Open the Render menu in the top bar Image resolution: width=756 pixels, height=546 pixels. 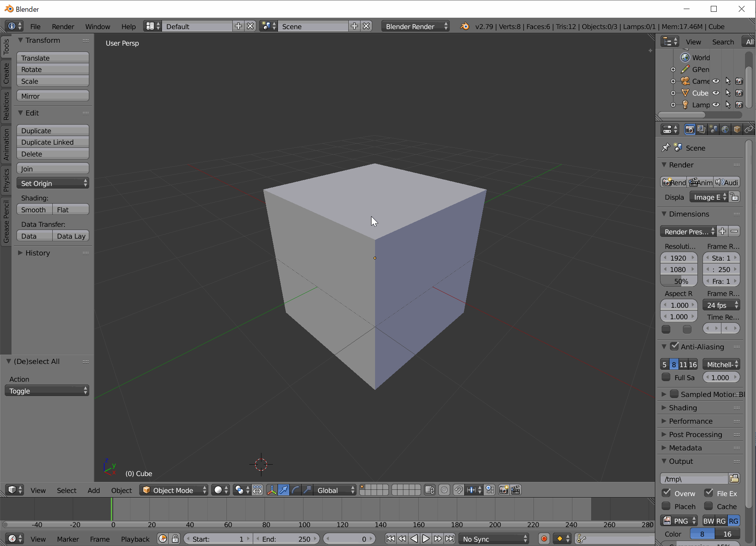point(63,26)
